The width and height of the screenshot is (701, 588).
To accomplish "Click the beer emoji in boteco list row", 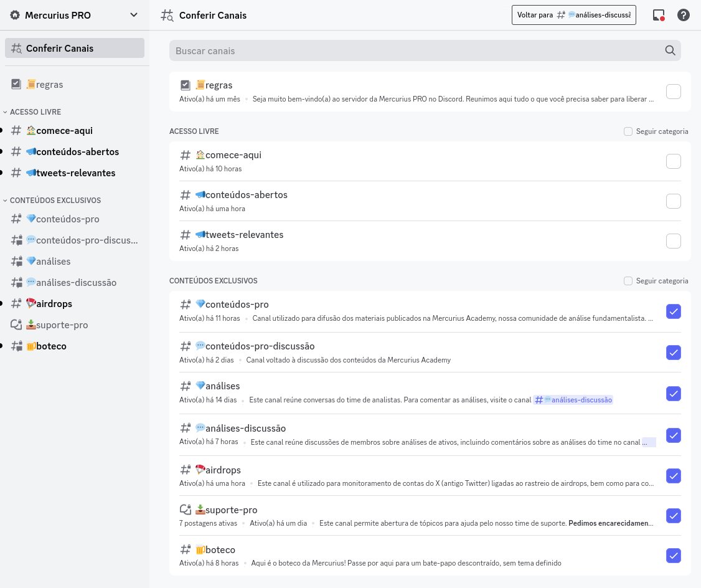I will tap(200, 549).
